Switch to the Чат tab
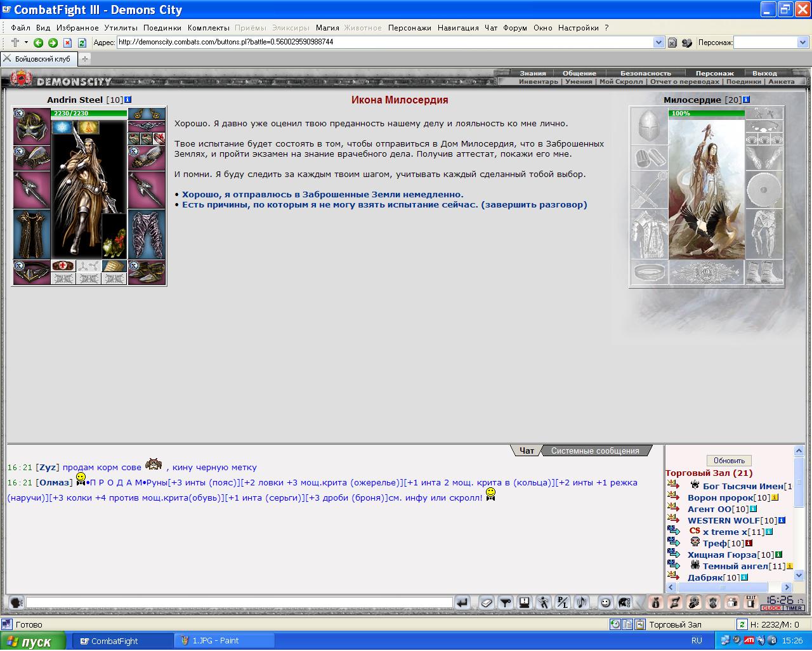The width and height of the screenshot is (812, 651). (x=527, y=450)
